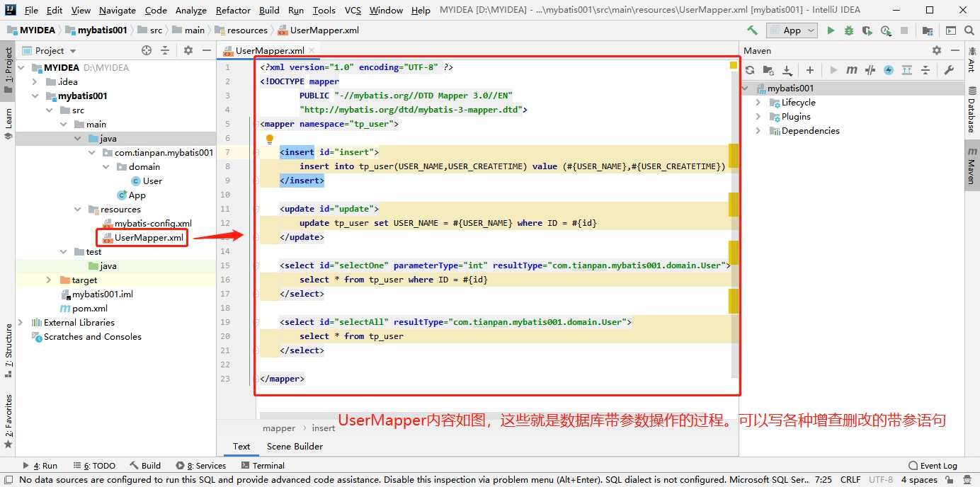The height and width of the screenshot is (487, 980).
Task: Toggle Maven skip tests mode icon
Action: 889,70
